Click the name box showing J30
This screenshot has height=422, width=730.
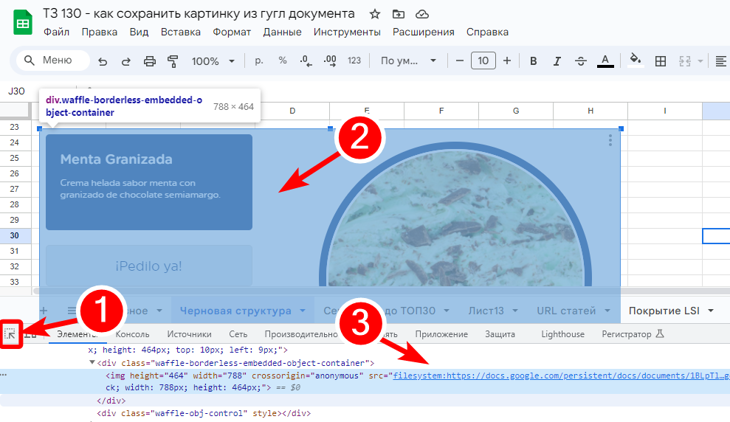pyautogui.click(x=17, y=91)
